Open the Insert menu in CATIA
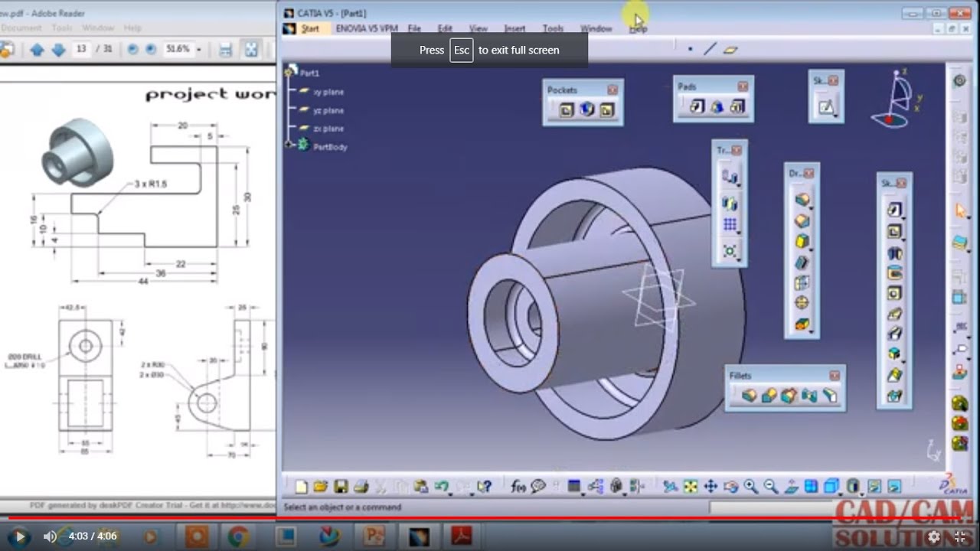The image size is (980, 551). click(x=514, y=28)
